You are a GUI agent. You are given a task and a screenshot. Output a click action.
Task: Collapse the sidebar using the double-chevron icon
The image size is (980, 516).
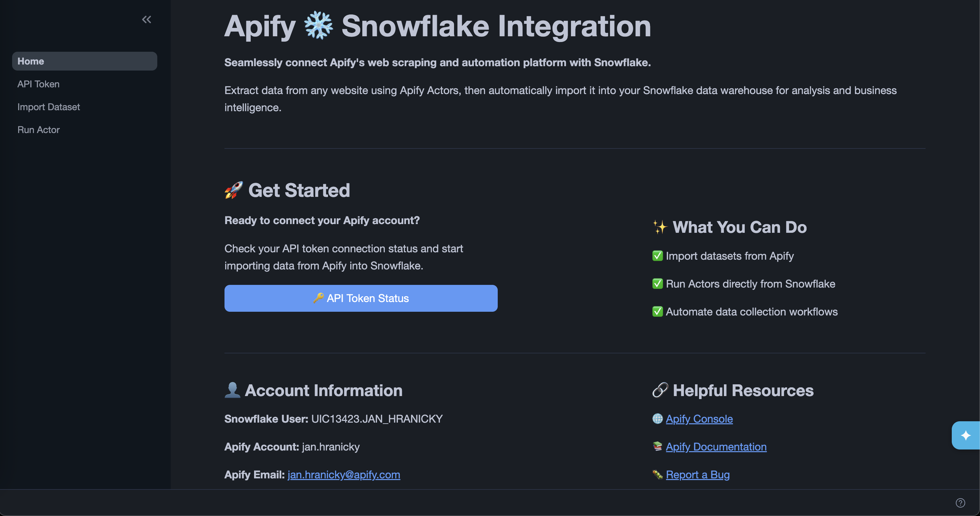pos(147,19)
